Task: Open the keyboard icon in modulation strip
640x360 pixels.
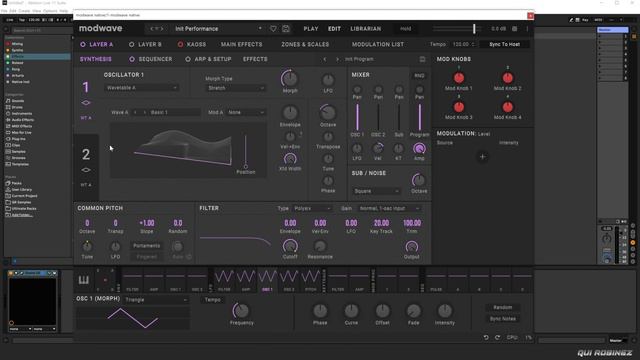Action: click(x=84, y=280)
